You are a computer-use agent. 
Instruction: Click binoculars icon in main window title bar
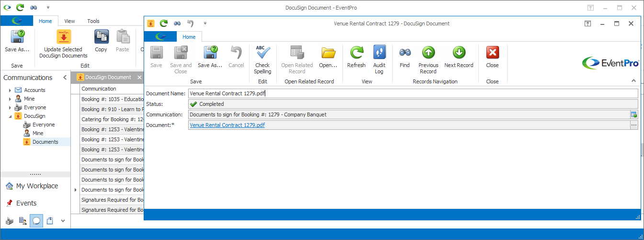click(34, 8)
